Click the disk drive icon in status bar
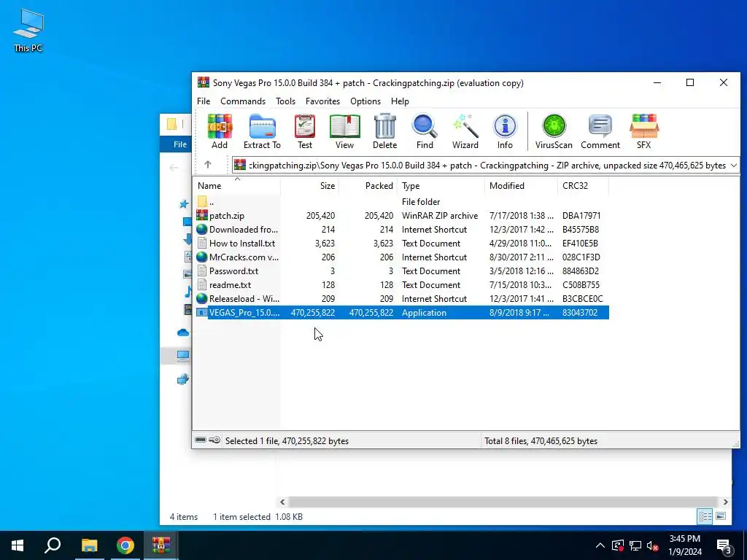The image size is (747, 560). tap(201, 440)
